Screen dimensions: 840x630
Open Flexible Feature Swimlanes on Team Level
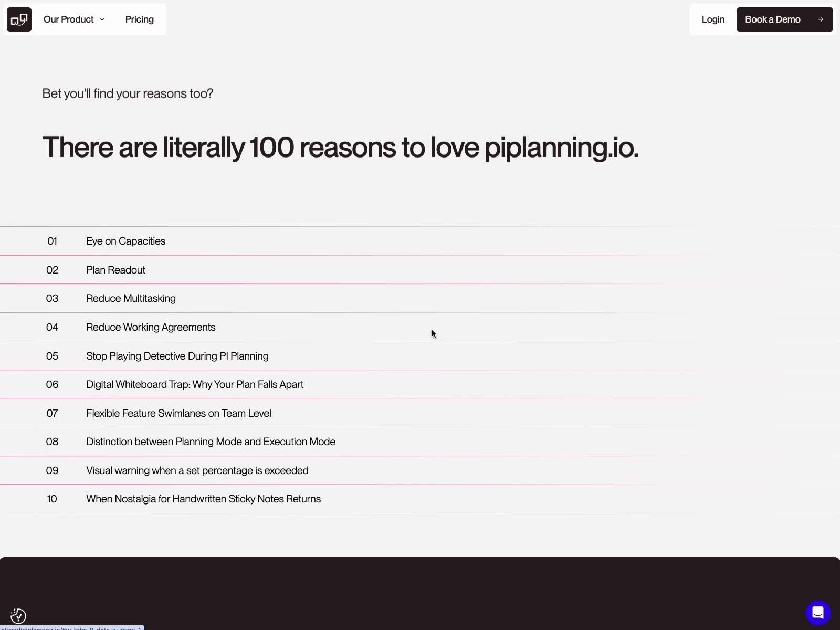click(x=178, y=413)
